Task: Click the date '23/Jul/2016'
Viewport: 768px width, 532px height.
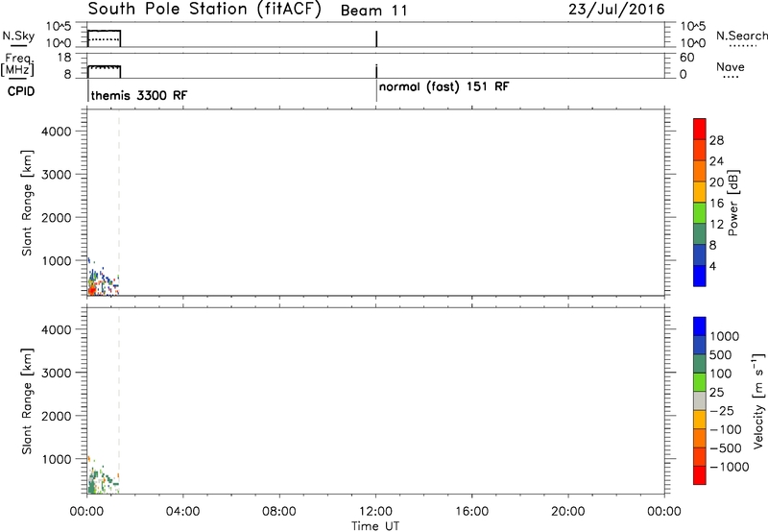Action: [616, 10]
